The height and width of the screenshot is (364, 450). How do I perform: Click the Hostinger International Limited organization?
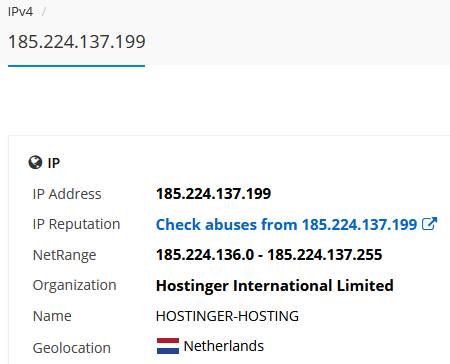click(x=275, y=286)
